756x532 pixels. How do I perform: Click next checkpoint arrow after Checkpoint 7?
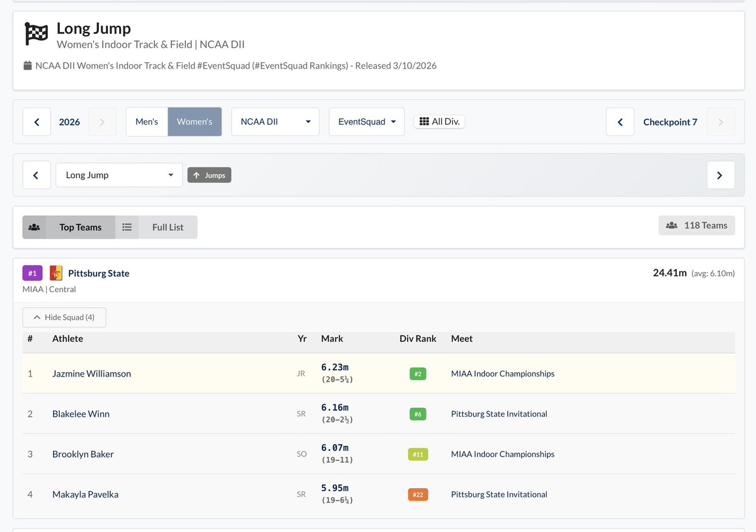click(x=721, y=122)
